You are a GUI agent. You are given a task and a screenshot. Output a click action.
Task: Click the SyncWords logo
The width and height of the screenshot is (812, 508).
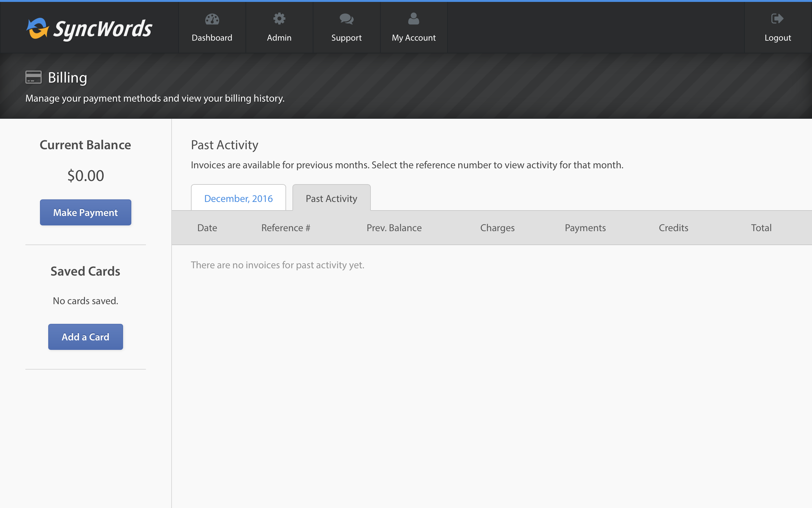coord(89,29)
